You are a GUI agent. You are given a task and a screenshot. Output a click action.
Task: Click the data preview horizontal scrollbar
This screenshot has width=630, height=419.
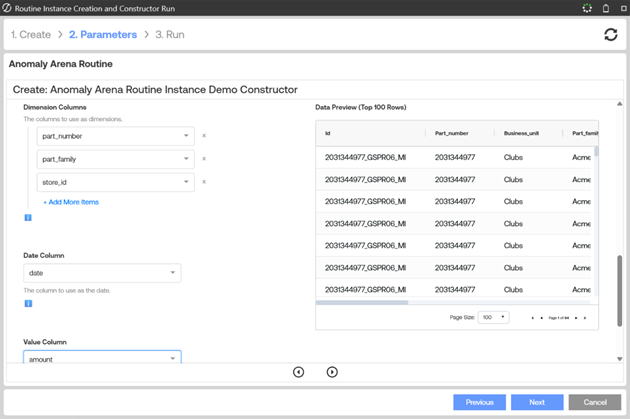pyautogui.click(x=362, y=302)
